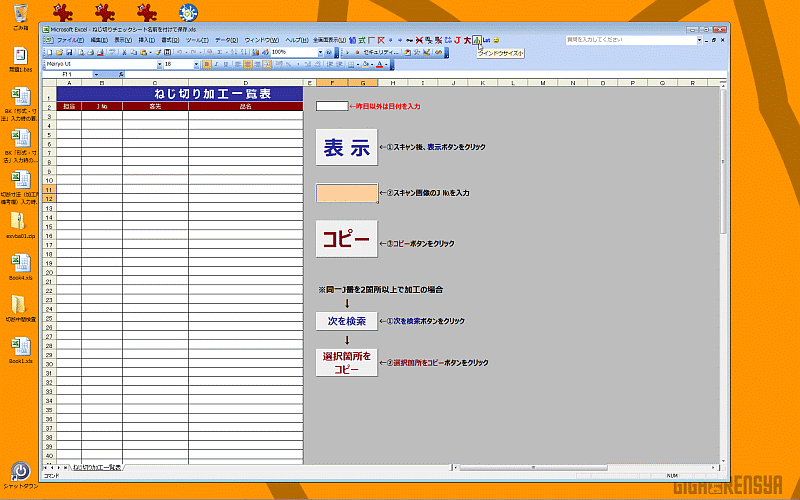Click the Book4.xls desktop icon
Image resolution: width=800 pixels, height=500 pixels.
pyautogui.click(x=20, y=267)
